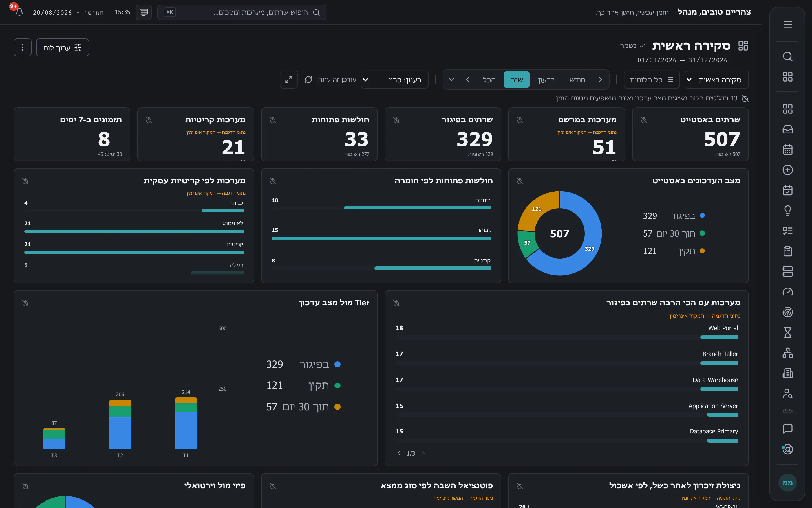This screenshot has width=812, height=508.
Task: Toggle תוך 30 יום legend in the Tier chart
Action: tap(303, 406)
